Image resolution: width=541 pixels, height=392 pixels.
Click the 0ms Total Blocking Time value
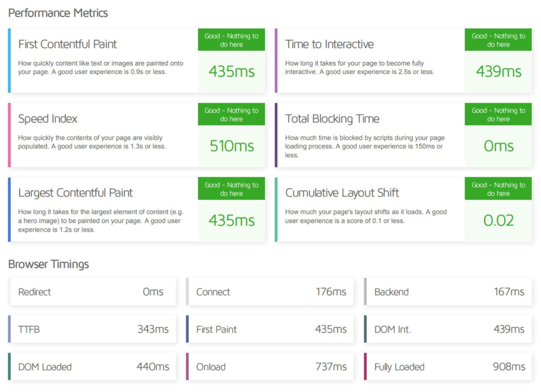click(498, 146)
